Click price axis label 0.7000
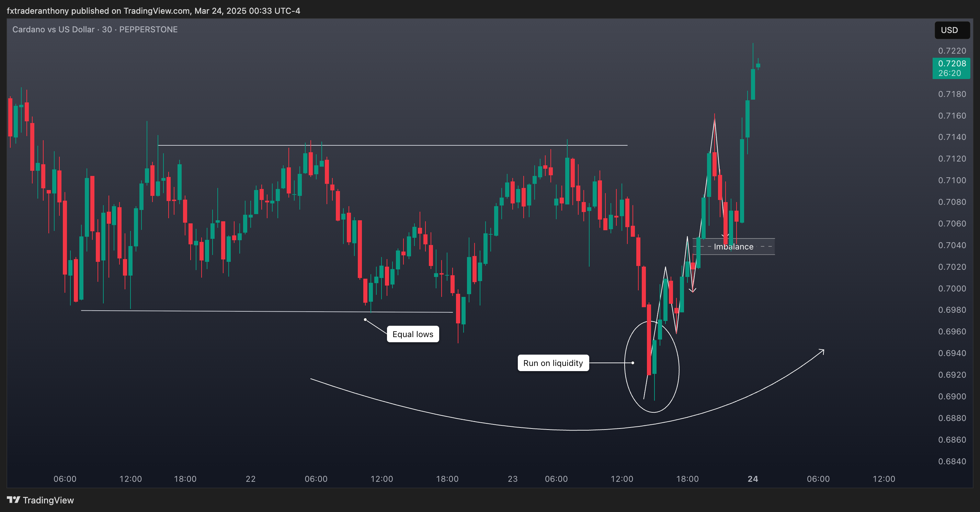This screenshot has height=512, width=980. click(x=952, y=289)
